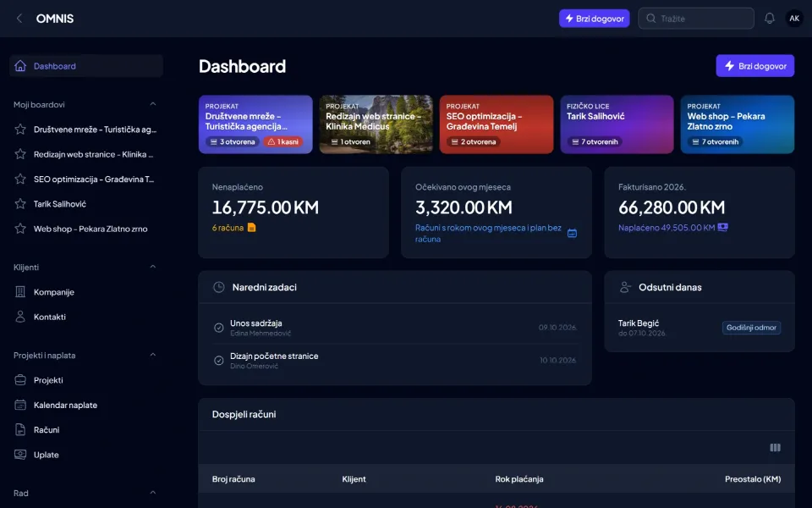Screen dimensions: 812x508
Task: Click the Računi s rokom ovog mjeseca link
Action: [488, 234]
